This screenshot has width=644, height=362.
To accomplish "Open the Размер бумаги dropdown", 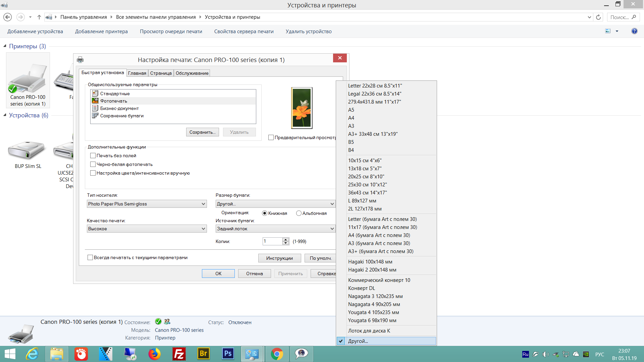I will (x=275, y=204).
